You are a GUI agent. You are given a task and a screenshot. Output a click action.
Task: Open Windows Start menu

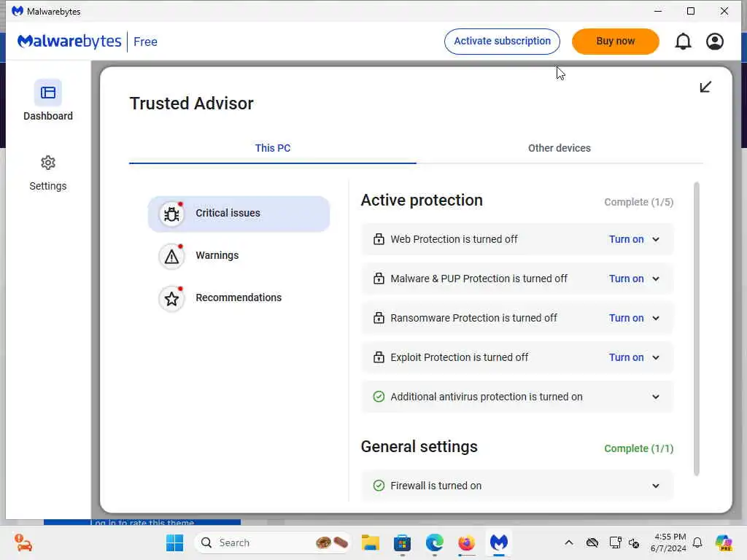(x=174, y=542)
